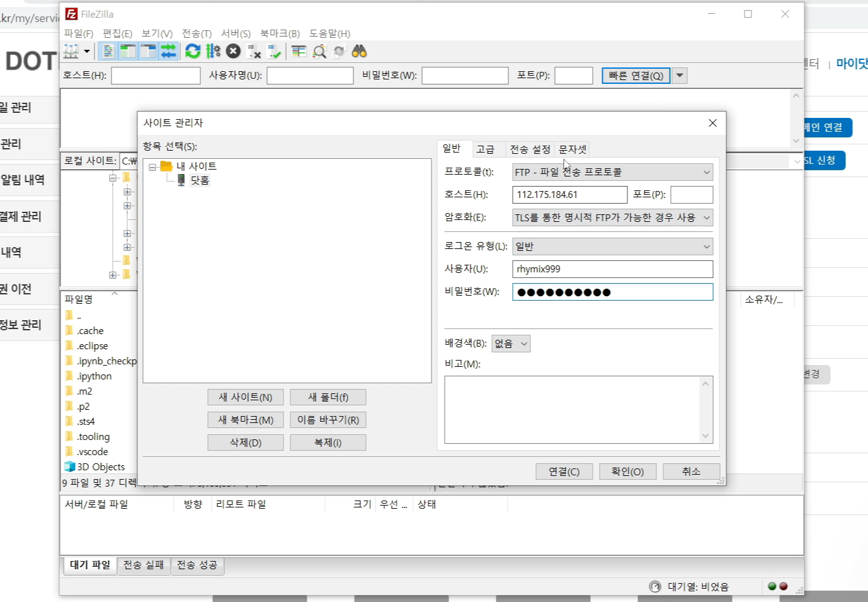Click the quickconnect 사용자명(U) input field
Image resolution: width=868 pixels, height=602 pixels.
point(310,76)
